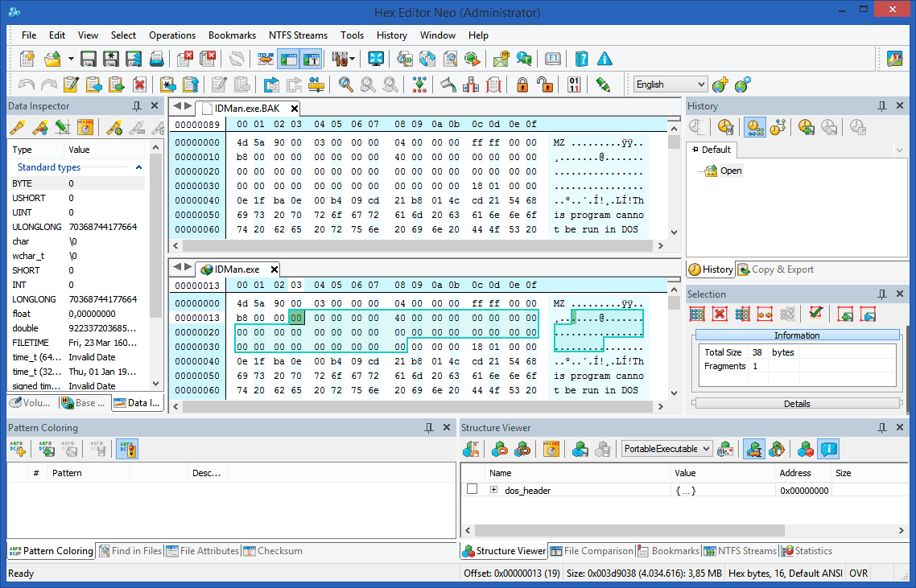This screenshot has width=916, height=588.
Task: Toggle the dos_header structure checkbox
Action: click(471, 489)
